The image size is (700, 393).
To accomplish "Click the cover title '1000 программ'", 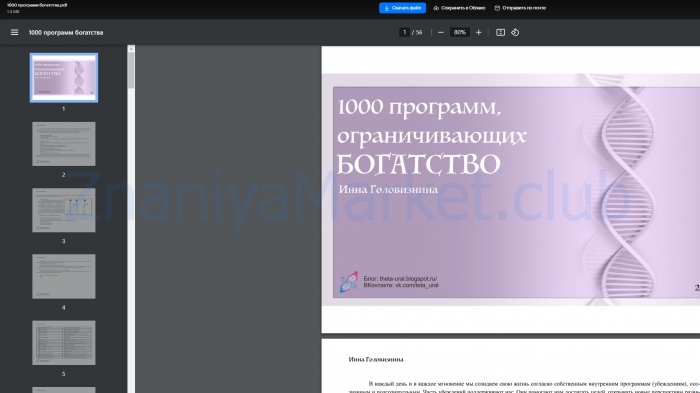I will click(419, 108).
